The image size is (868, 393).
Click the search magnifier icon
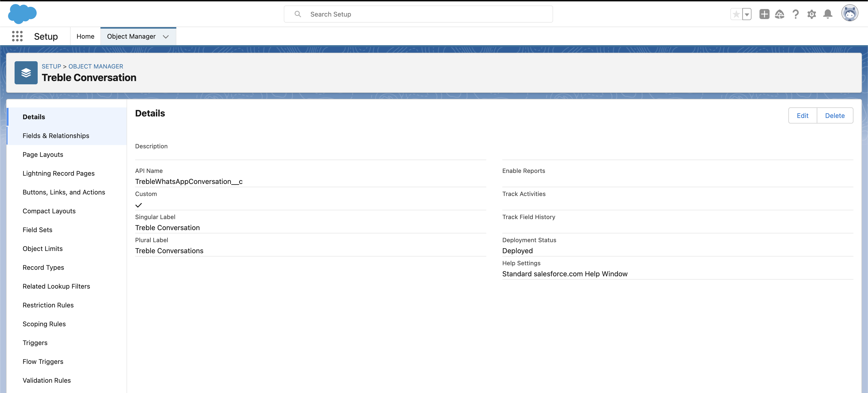(298, 14)
